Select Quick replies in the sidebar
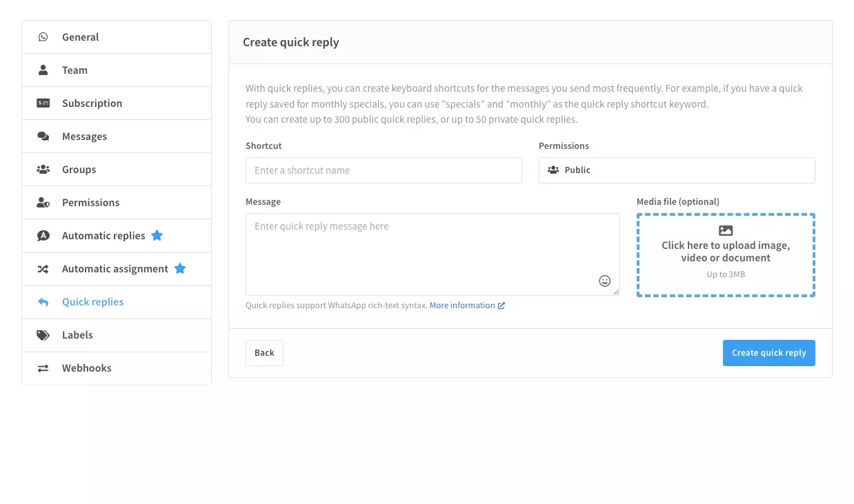This screenshot has height=504, width=854. point(117,302)
